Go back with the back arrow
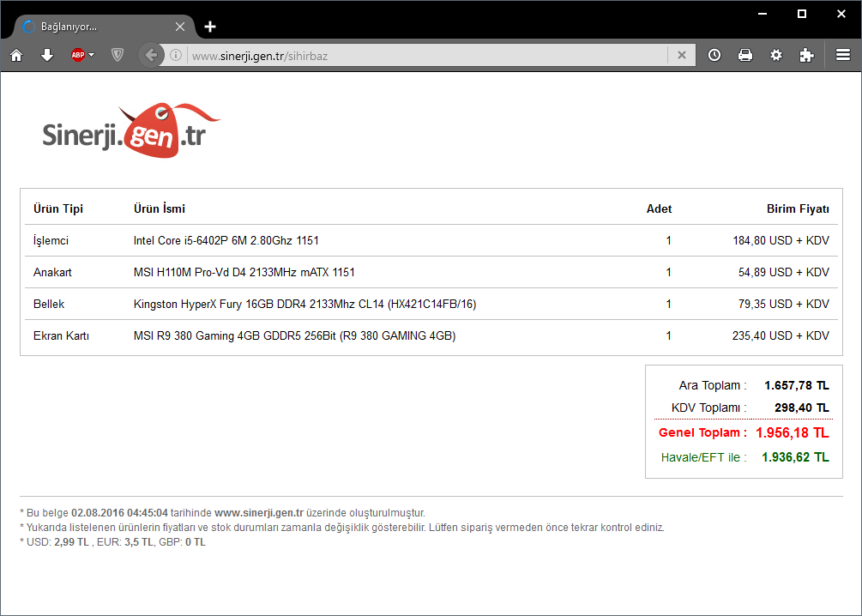The height and width of the screenshot is (616, 862). coord(151,55)
